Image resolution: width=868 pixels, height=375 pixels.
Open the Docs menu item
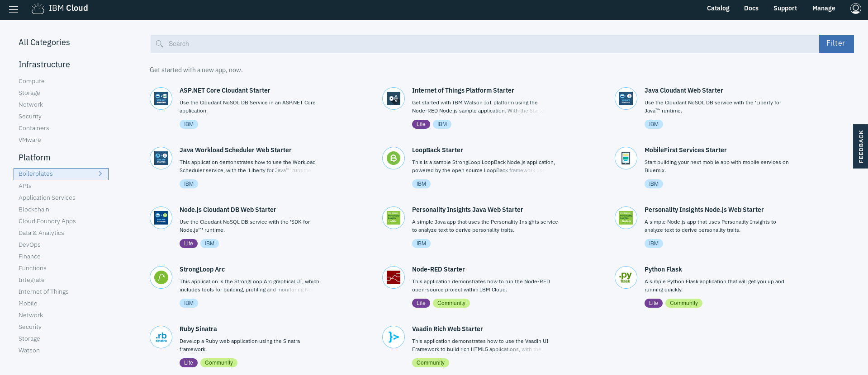click(x=751, y=8)
